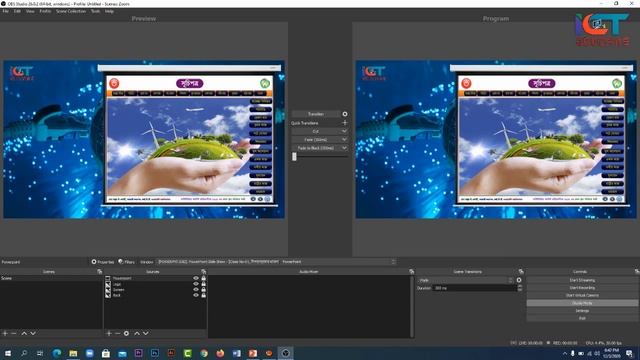Open the Fade to Black quick transition dropdown arrow
This screenshot has height=360, width=640.
[344, 148]
